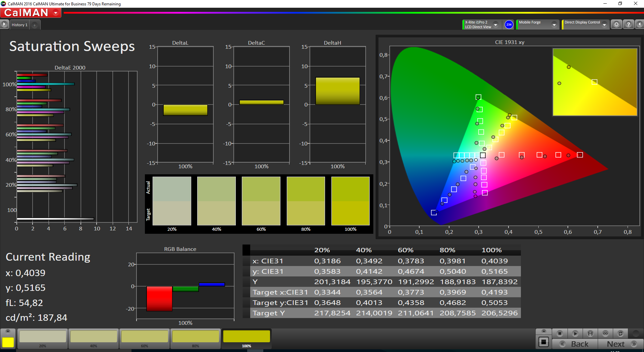Click the yellow color selector square
The height and width of the screenshot is (352, 644).
pyautogui.click(x=8, y=342)
